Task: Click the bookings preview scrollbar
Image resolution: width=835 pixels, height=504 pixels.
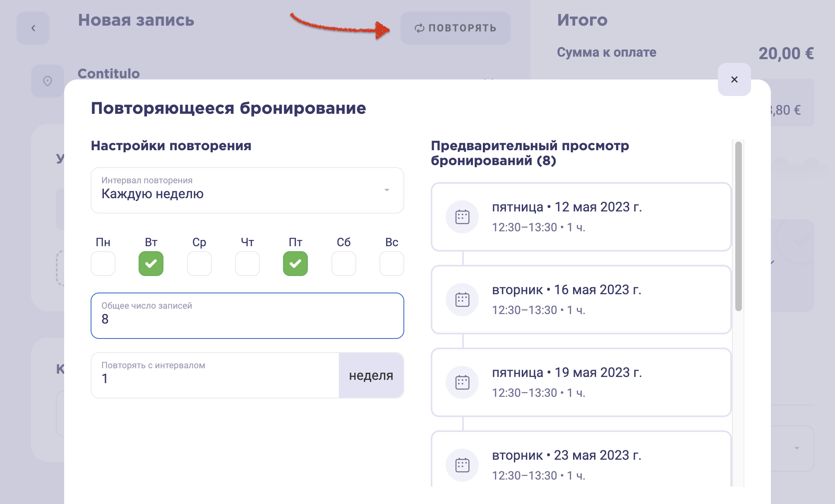Action: tap(739, 226)
